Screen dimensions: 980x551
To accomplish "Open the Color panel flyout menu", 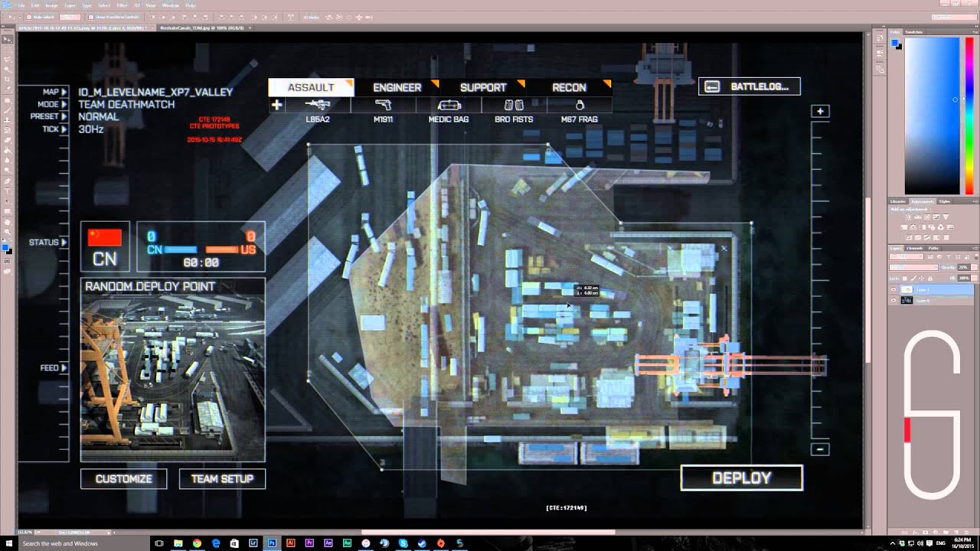I will (x=974, y=31).
